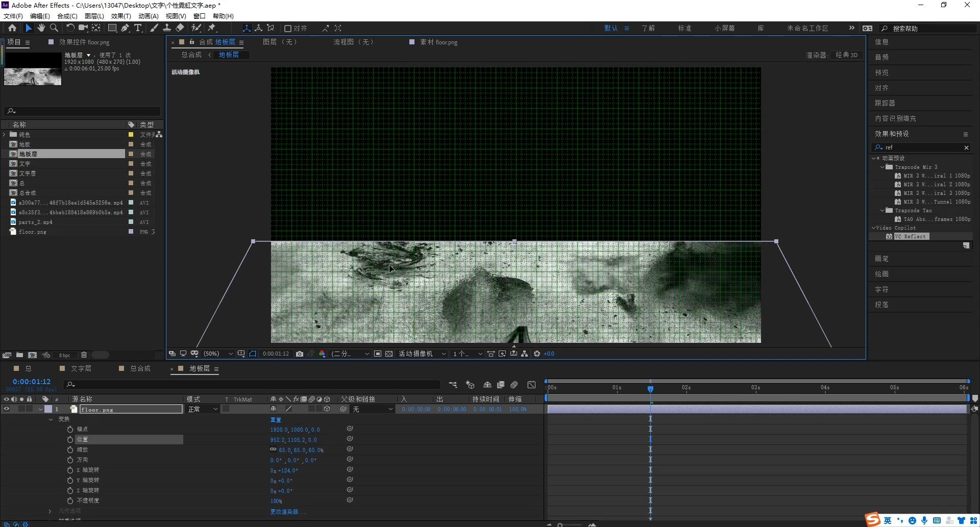Open the view layout 1个 dropdown
This screenshot has width=980, height=527.
468,354
